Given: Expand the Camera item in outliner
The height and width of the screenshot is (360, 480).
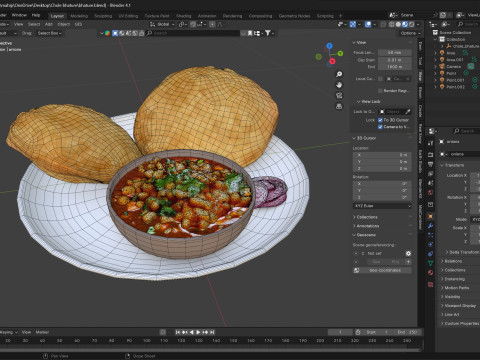Looking at the screenshot, I should click(x=435, y=66).
